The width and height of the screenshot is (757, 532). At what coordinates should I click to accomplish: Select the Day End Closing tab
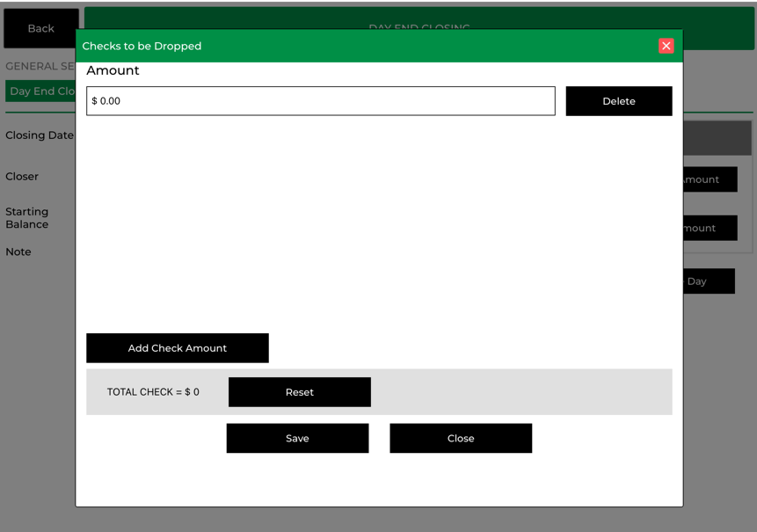(40, 91)
